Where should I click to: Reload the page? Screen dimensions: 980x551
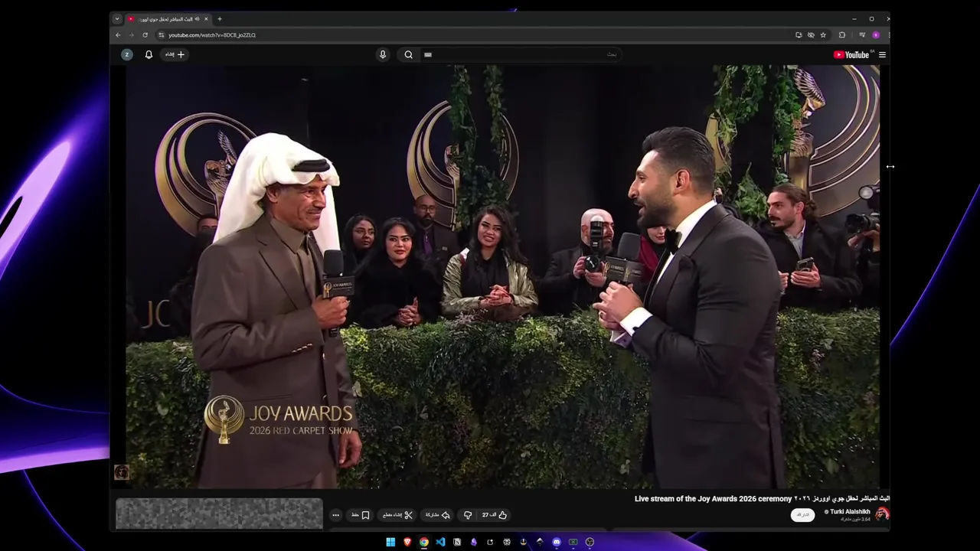pos(145,35)
